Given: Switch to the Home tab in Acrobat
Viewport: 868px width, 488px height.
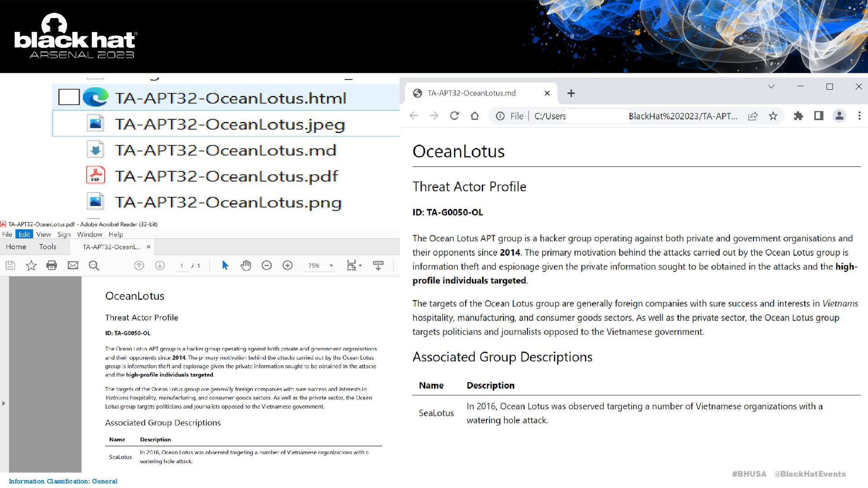Looking at the screenshot, I should click(16, 247).
